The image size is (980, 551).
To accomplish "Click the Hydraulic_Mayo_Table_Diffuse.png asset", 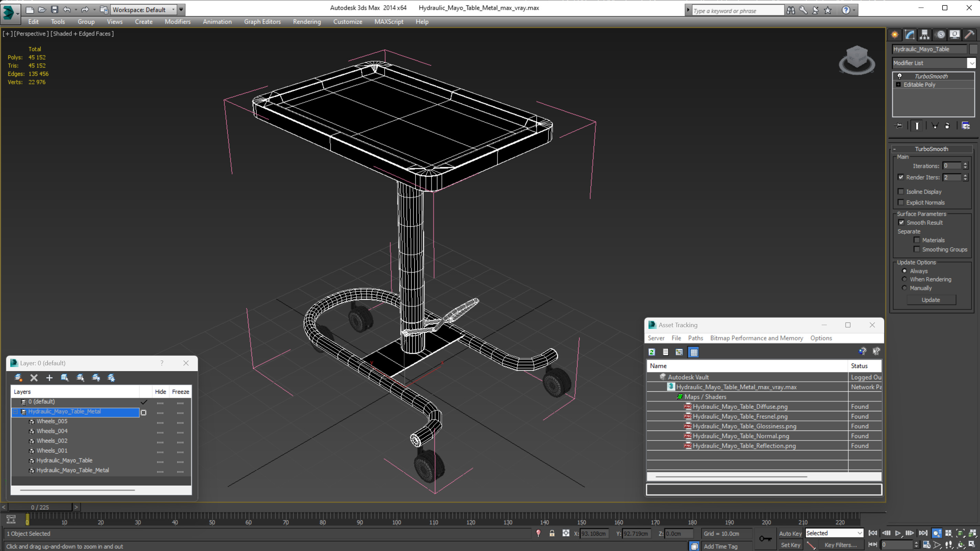I will [x=739, y=406].
